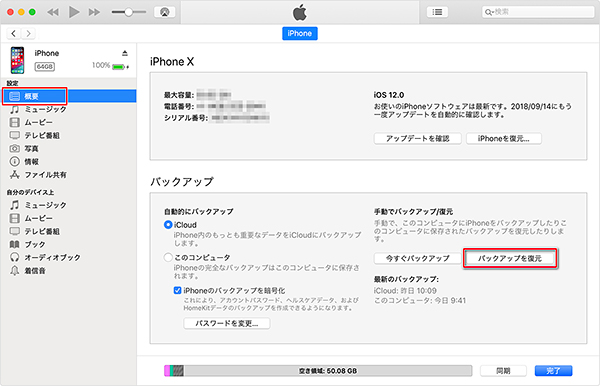Click the アップデートを確認 button

(417, 138)
